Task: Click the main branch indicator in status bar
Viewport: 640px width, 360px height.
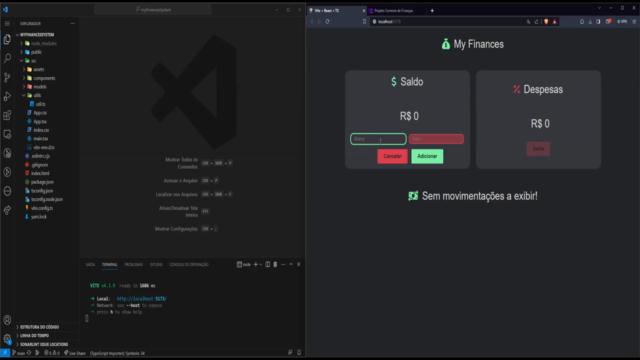Action: pyautogui.click(x=19, y=353)
